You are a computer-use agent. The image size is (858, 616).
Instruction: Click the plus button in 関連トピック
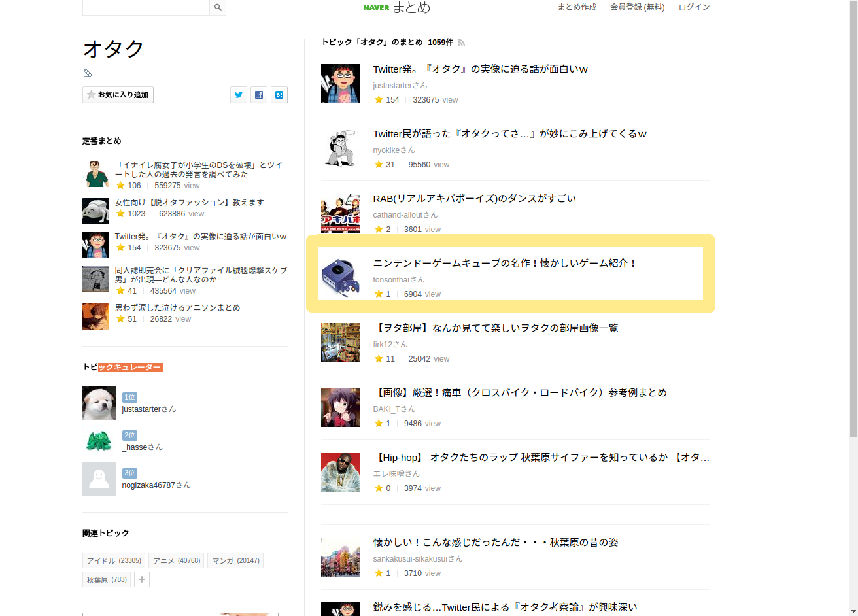click(x=142, y=579)
